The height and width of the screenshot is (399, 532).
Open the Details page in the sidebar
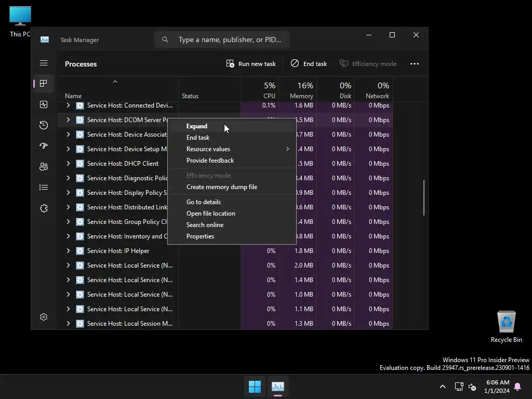[x=44, y=187]
